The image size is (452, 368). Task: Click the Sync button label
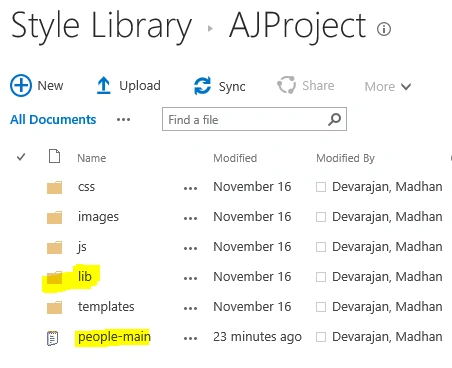tap(232, 87)
